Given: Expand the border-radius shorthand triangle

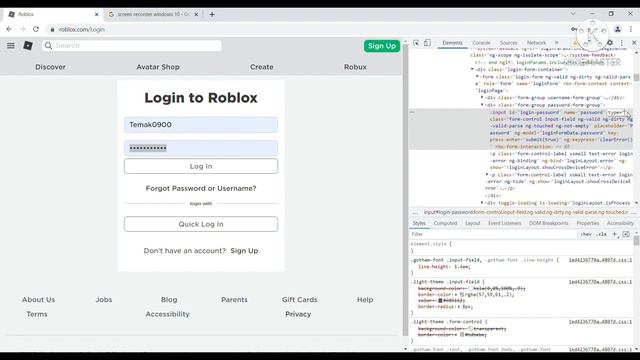Looking at the screenshot, I should pos(459,307).
